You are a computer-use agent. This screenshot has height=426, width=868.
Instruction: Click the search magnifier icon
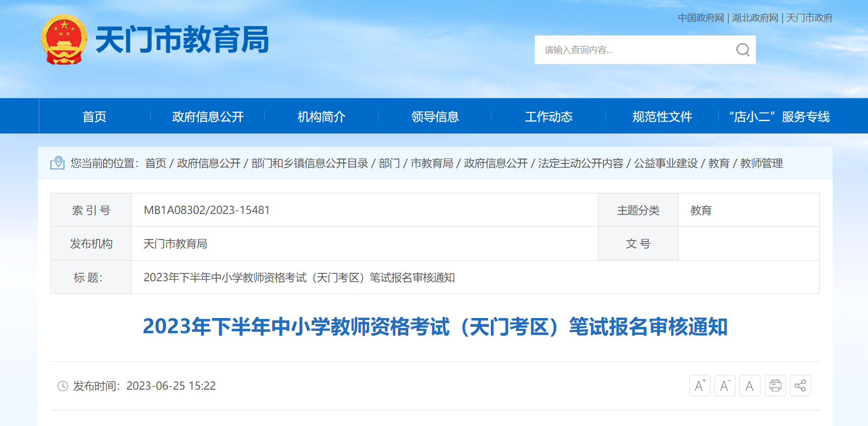point(743,50)
